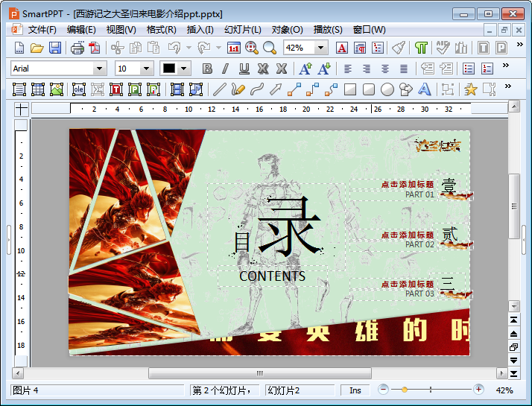Go to the previous slide button
532x406 pixels.
point(514,334)
